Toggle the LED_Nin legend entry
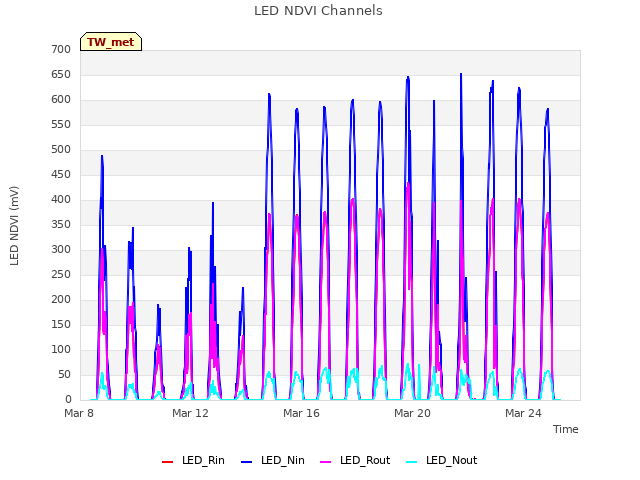 coord(273,460)
